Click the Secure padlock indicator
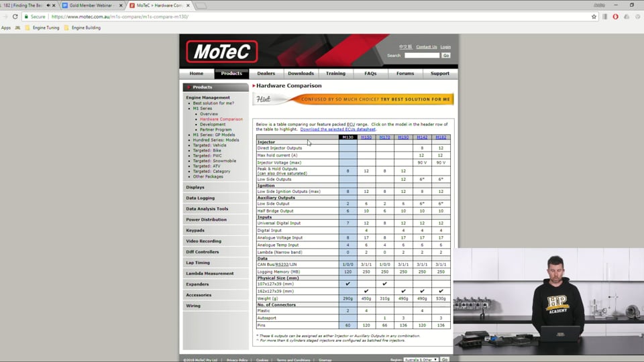The width and height of the screenshot is (644, 362). pyautogui.click(x=34, y=16)
